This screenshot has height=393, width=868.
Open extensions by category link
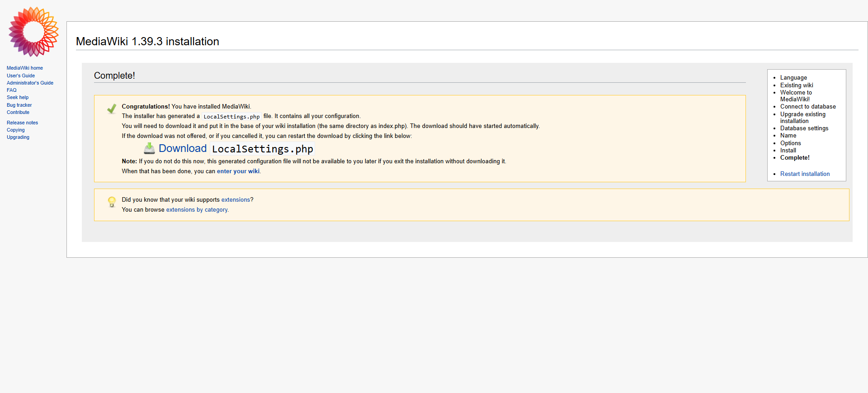[197, 210]
